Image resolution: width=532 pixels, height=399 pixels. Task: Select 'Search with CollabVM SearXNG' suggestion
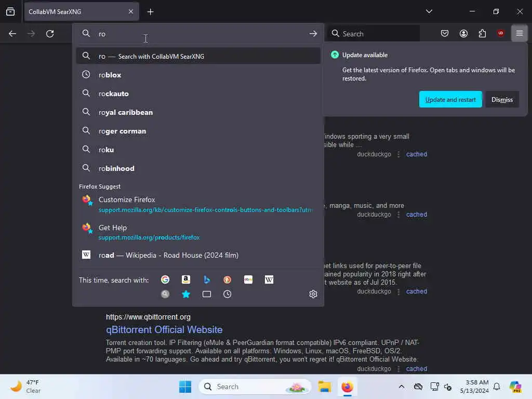click(x=198, y=56)
